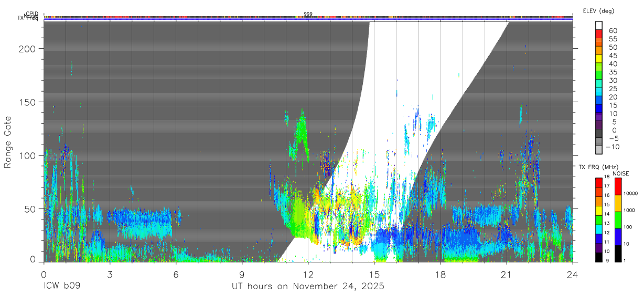The height and width of the screenshot is (297, 644).
Task: Pick the cyan 12–13 MHz TX FRQ segment
Action: (x=599, y=229)
